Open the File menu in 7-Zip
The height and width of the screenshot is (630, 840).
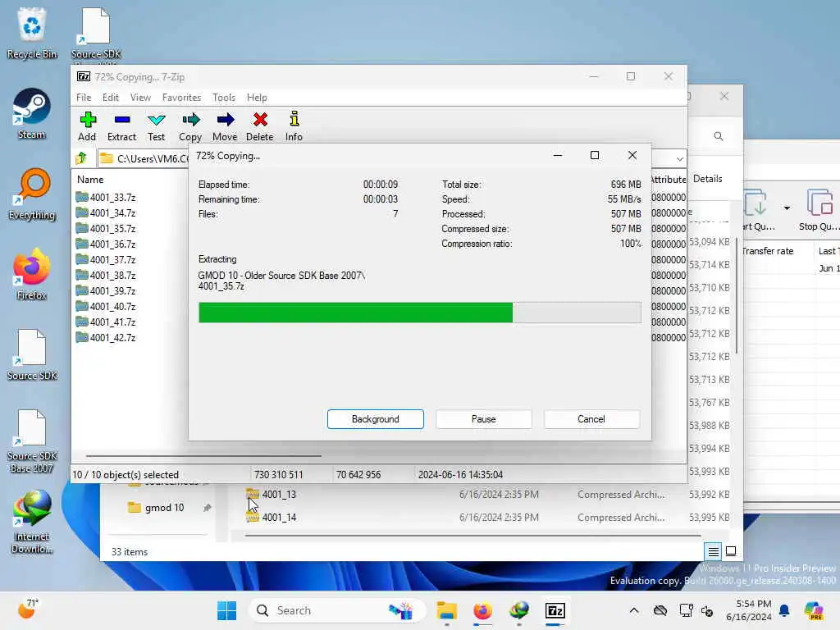pos(84,98)
